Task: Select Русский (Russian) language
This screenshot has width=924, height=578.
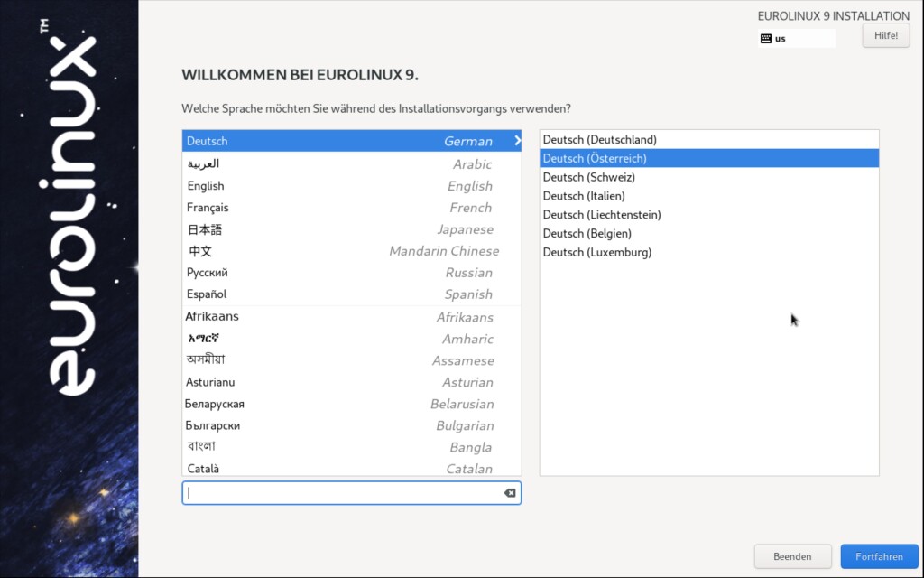Action: (352, 273)
